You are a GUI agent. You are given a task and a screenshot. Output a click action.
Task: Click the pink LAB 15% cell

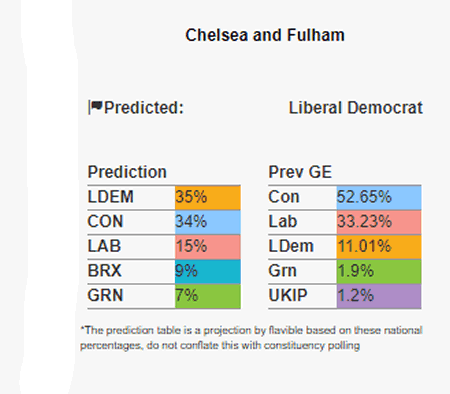pos(208,247)
